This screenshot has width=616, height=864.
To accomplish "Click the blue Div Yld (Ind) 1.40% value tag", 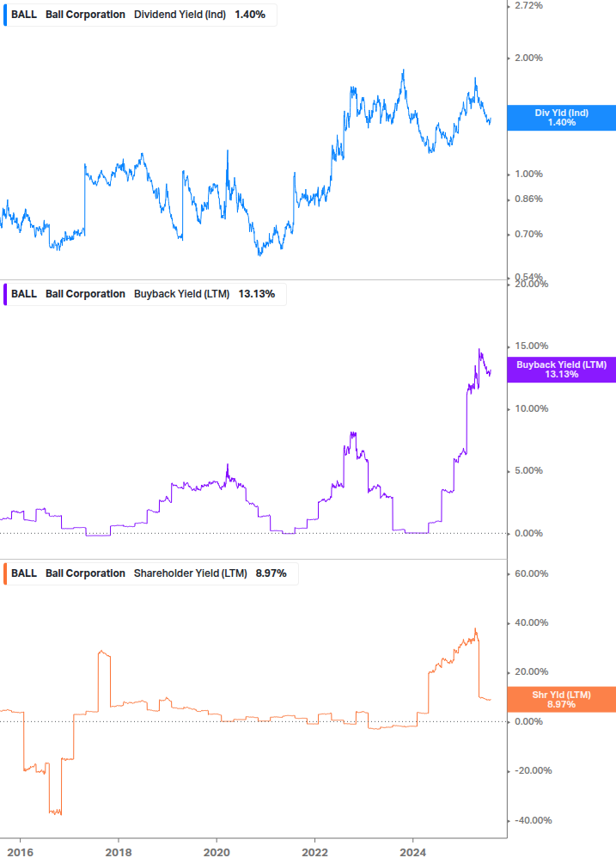I will coord(562,118).
